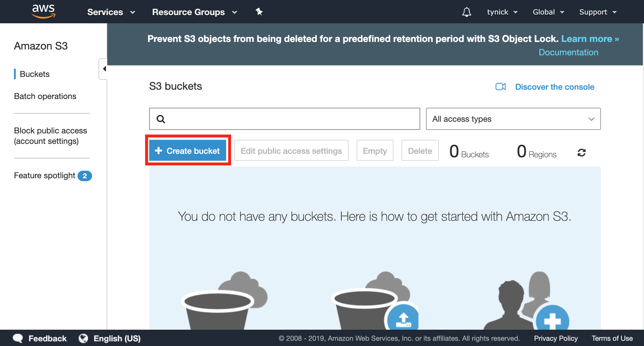Screen dimensions: 644x346
Task: Click the Feedback link
Action: [47, 338]
